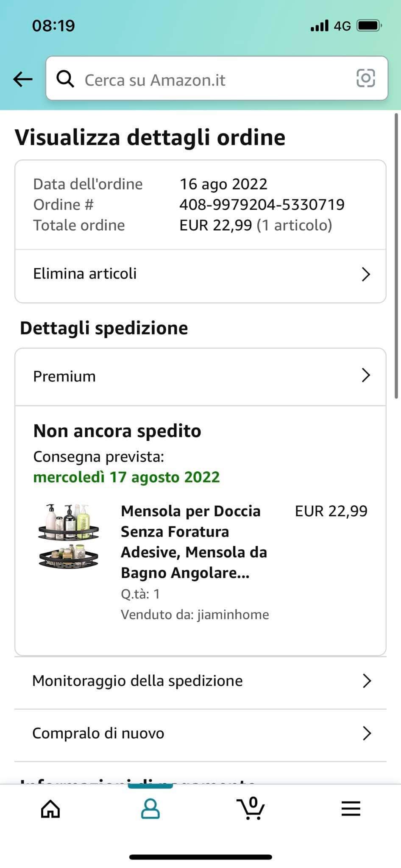
Task: Open the camera scan icon
Action: [x=365, y=78]
